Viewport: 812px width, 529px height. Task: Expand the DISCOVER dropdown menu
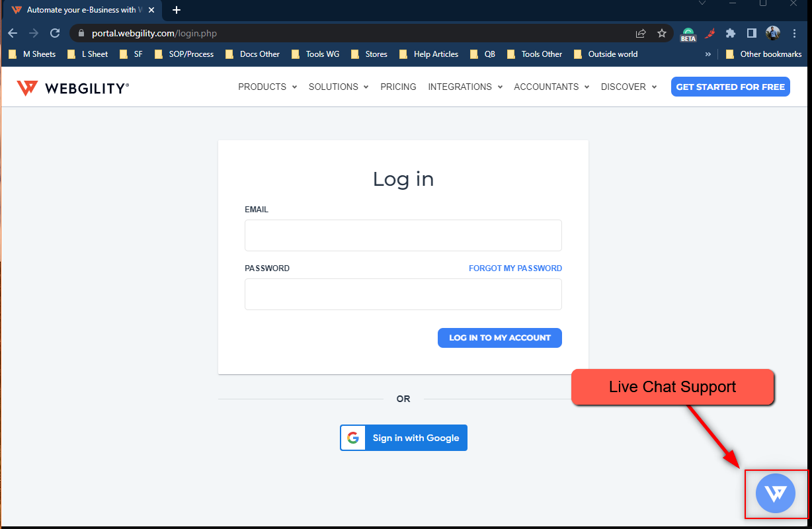click(x=629, y=87)
